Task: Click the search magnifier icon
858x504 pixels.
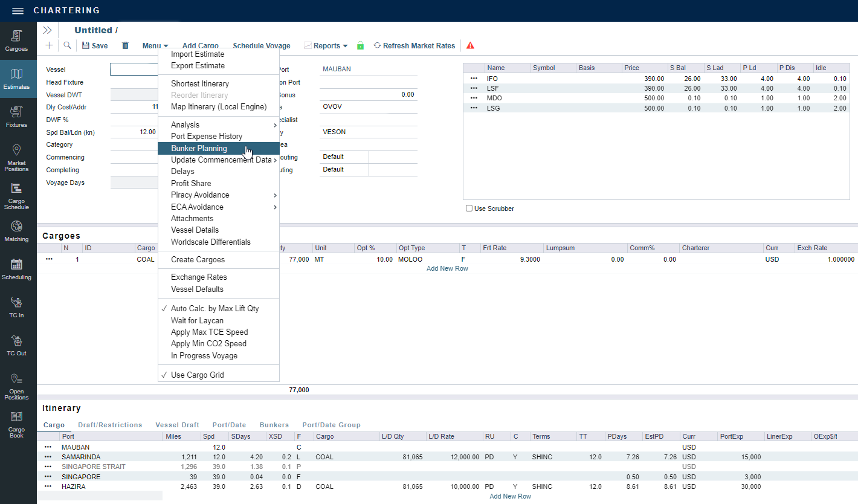Action: coord(67,46)
